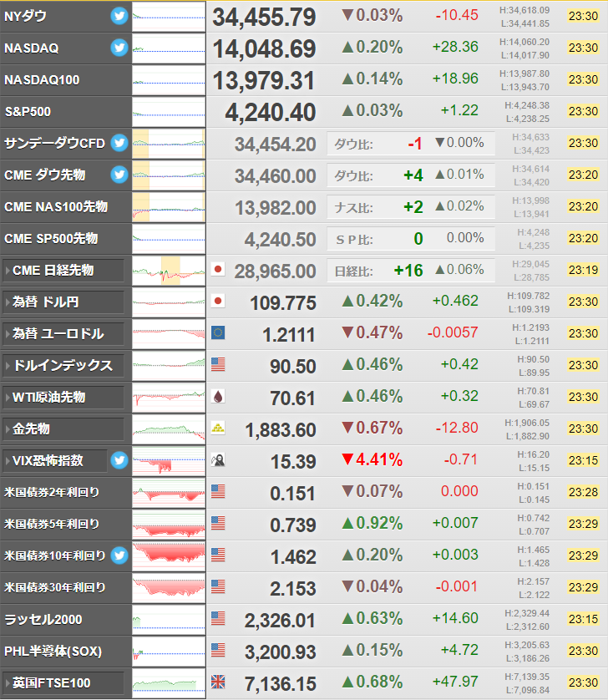608x700 pixels.
Task: Click Japan flag in CME 日経先物 row
Action: click(x=218, y=269)
